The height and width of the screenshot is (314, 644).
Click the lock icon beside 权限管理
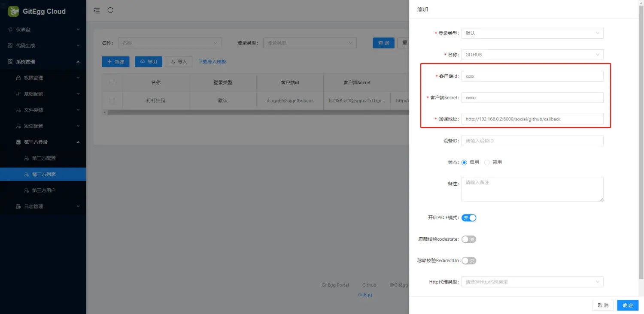pyautogui.click(x=18, y=78)
